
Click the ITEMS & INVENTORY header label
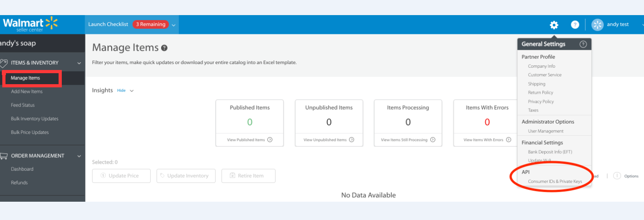35,63
